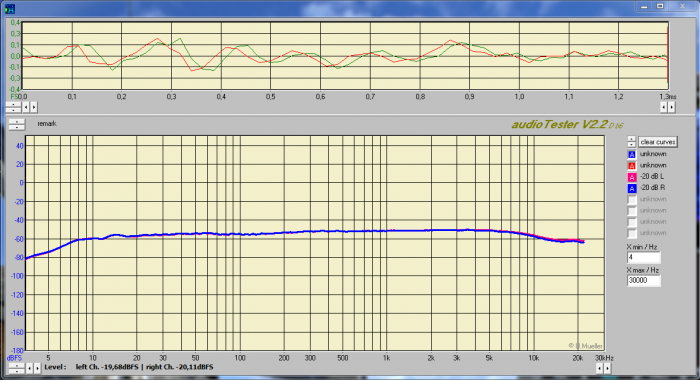Click the audioTester V2.2 title text
Screen dimensions: 700x380
[x=567, y=125]
